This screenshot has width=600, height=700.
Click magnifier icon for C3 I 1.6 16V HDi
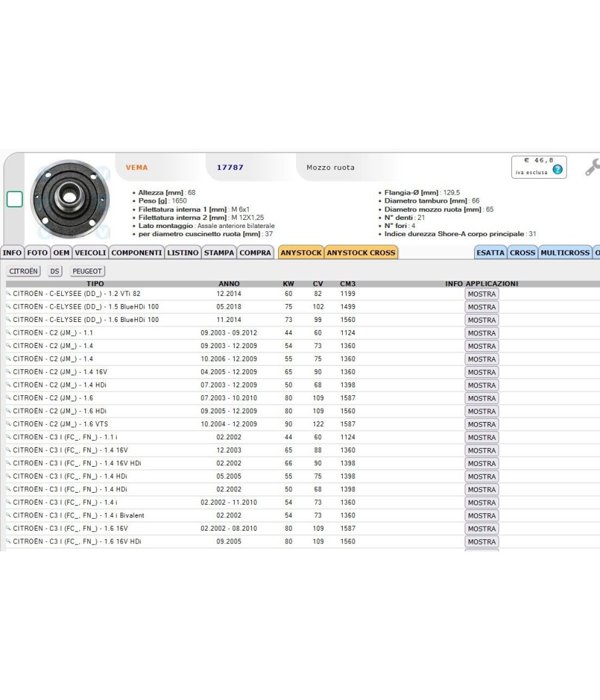tap(8, 541)
